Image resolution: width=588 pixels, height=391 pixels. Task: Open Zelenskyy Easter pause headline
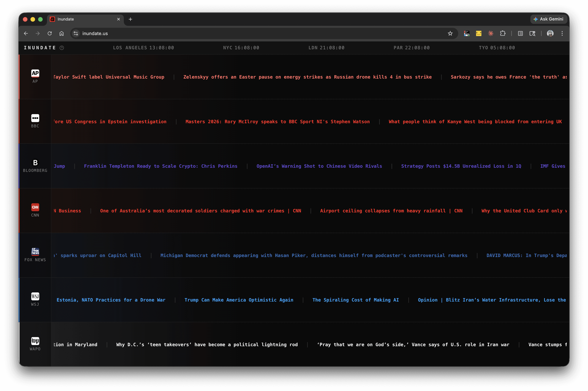coord(307,77)
